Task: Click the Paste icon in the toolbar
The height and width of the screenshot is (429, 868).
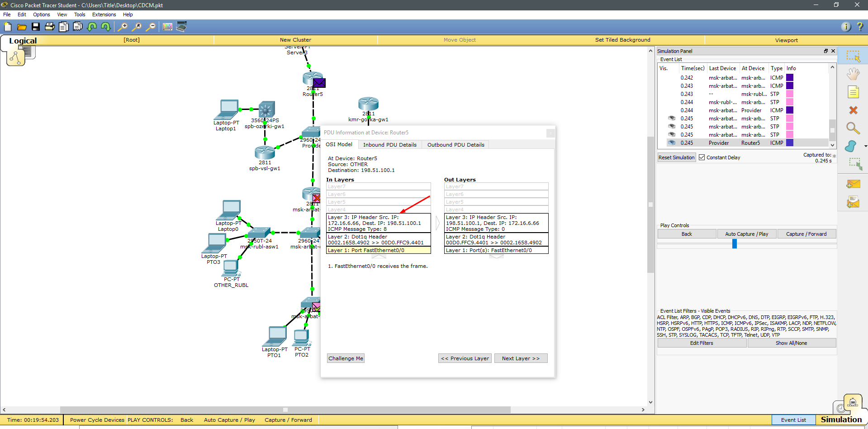Action: 78,27
